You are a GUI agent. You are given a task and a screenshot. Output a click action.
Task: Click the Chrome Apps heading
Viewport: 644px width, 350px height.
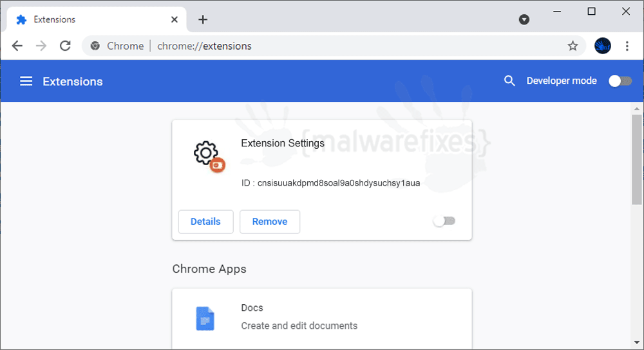tap(209, 269)
